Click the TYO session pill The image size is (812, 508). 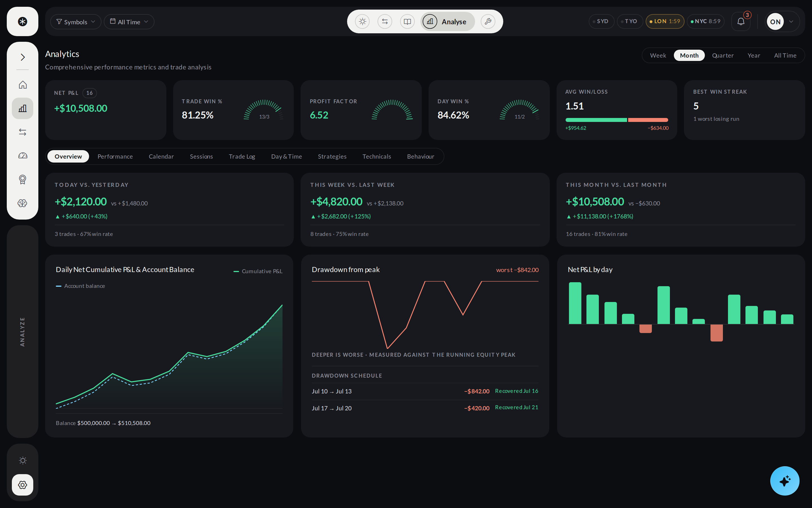coord(630,21)
